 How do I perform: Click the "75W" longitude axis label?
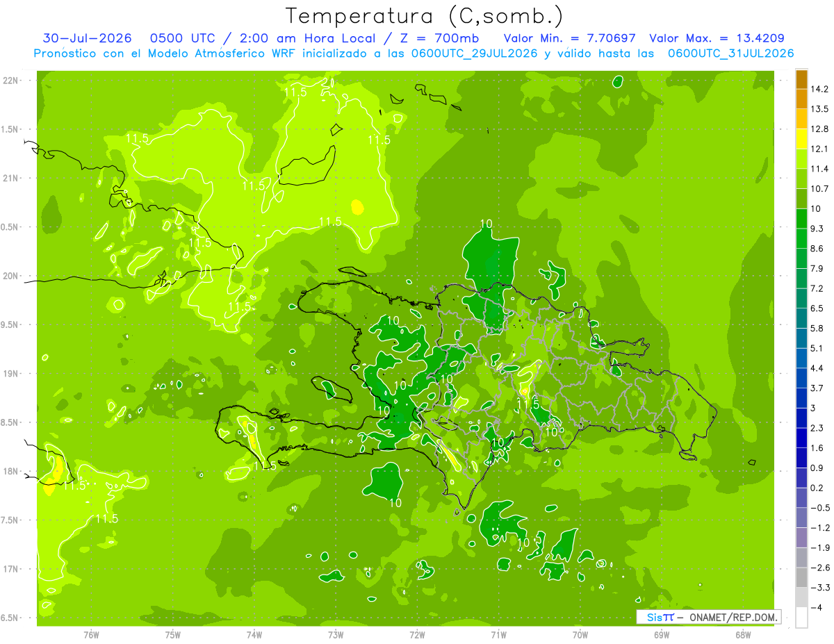[173, 635]
